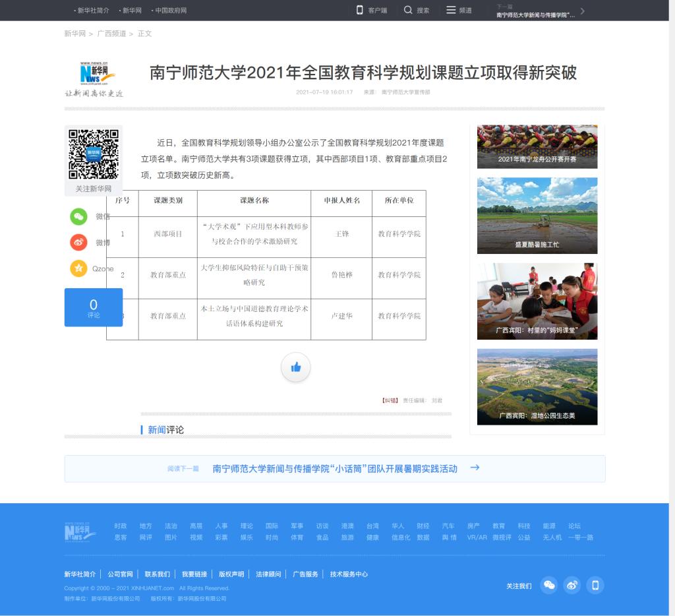The width and height of the screenshot is (675, 616).
Task: Open thumbnail 盛夏酷暑施工忙
Action: pyautogui.click(x=537, y=216)
